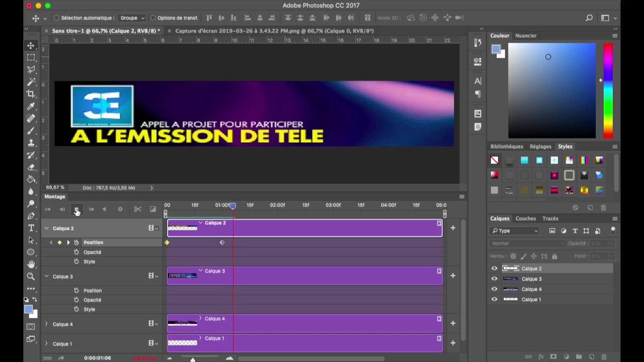Hide the Calque 3 layer eye
The width and height of the screenshot is (644, 362).
(494, 279)
